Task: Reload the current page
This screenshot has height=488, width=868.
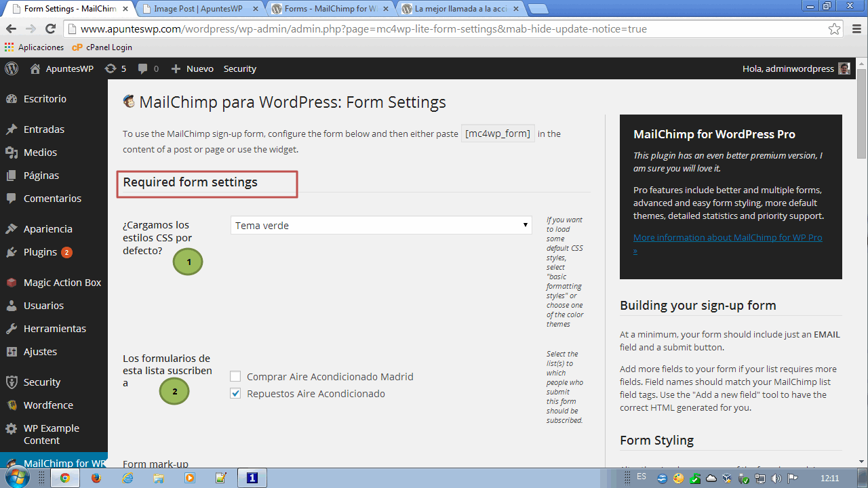Action: pyautogui.click(x=50, y=29)
